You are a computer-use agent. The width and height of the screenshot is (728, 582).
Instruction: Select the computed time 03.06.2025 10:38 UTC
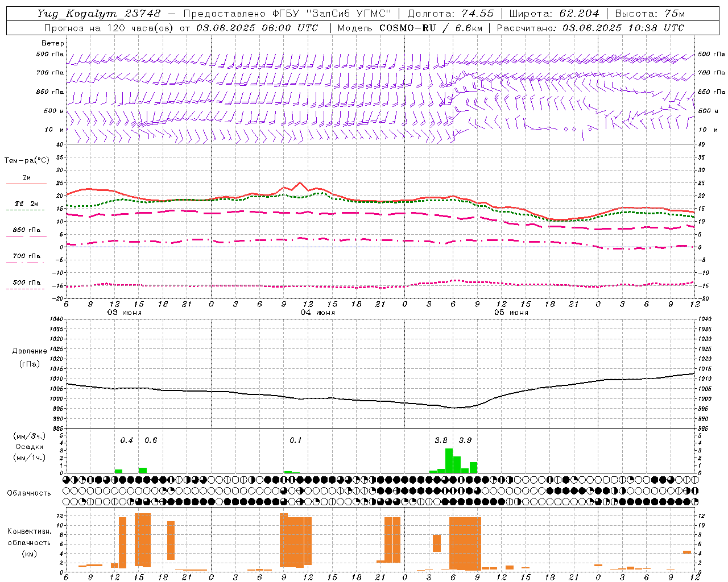[x=623, y=28]
